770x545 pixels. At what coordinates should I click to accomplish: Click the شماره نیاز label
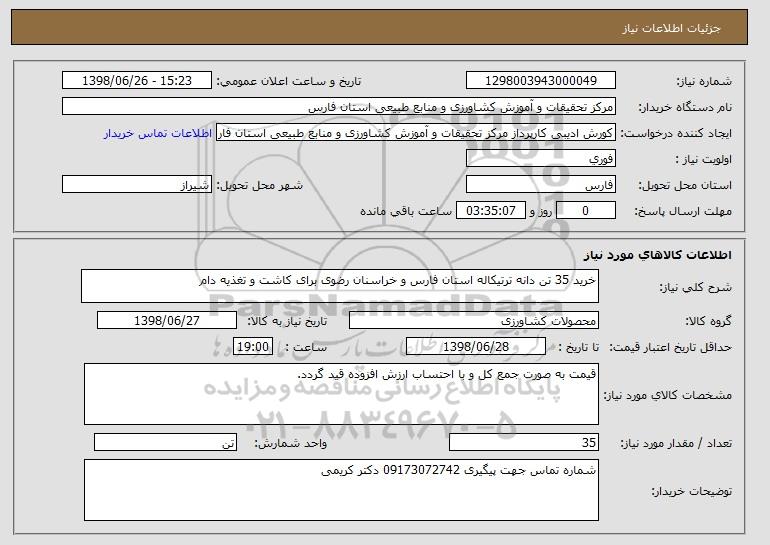click(x=704, y=82)
